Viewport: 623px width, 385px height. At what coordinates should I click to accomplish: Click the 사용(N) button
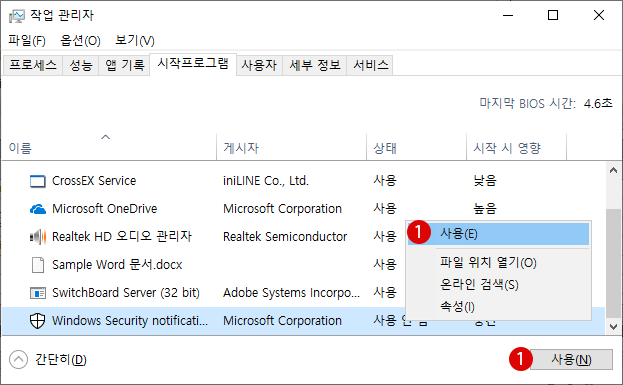click(571, 360)
